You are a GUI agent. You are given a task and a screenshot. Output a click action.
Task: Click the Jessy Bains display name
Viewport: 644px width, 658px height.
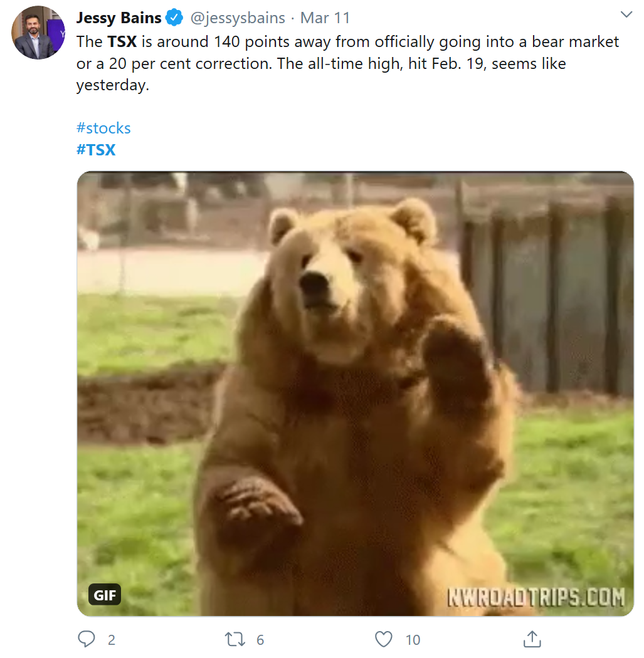pyautogui.click(x=119, y=18)
